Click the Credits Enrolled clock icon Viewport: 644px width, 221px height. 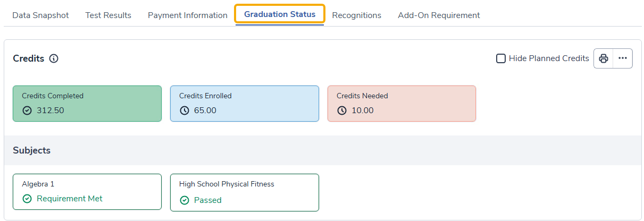click(x=185, y=110)
